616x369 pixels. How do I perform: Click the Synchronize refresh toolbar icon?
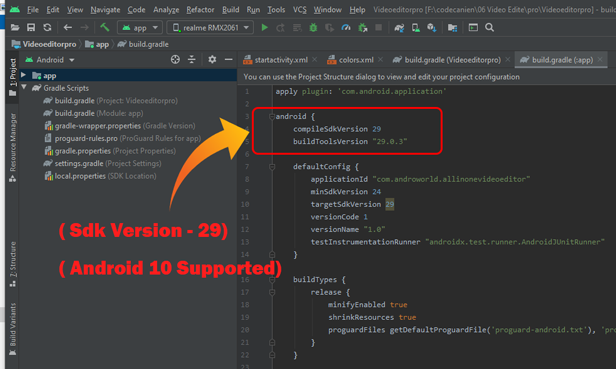tap(48, 28)
